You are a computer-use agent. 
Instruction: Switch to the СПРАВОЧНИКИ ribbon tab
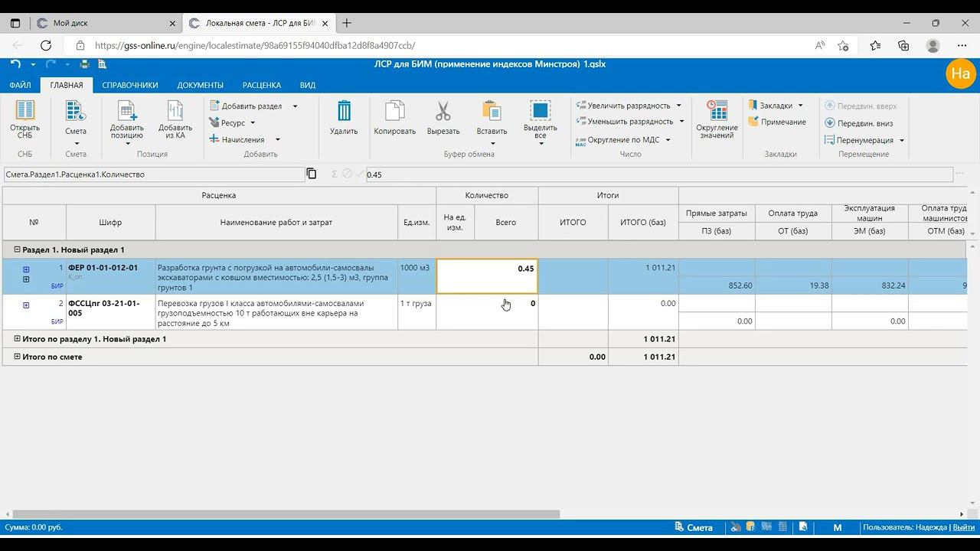[x=130, y=85]
